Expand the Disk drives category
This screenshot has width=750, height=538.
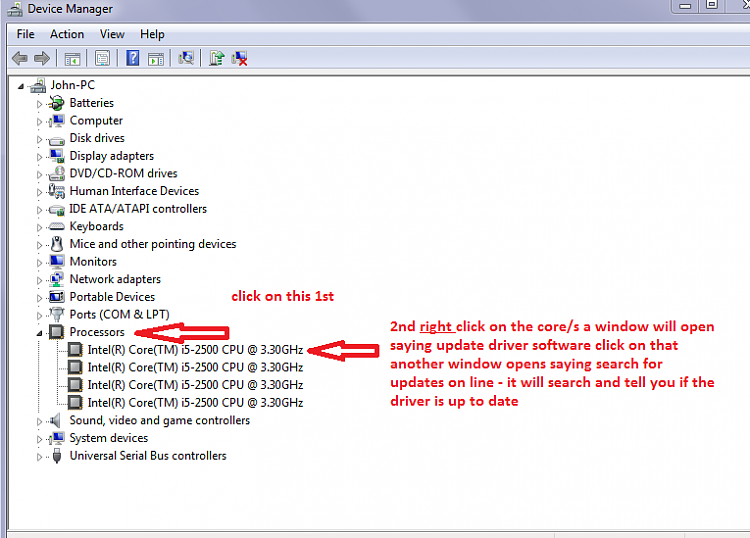click(39, 139)
